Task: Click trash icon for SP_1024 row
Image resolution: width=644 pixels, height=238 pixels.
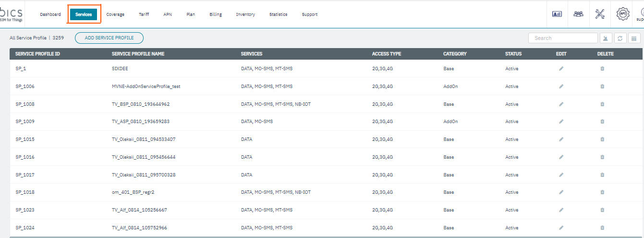Action: pyautogui.click(x=602, y=227)
